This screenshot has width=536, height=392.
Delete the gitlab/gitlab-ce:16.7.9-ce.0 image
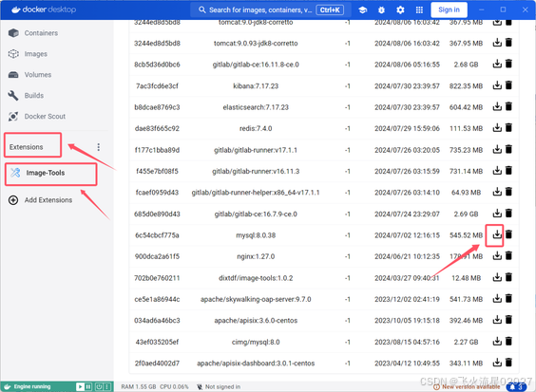(x=509, y=214)
